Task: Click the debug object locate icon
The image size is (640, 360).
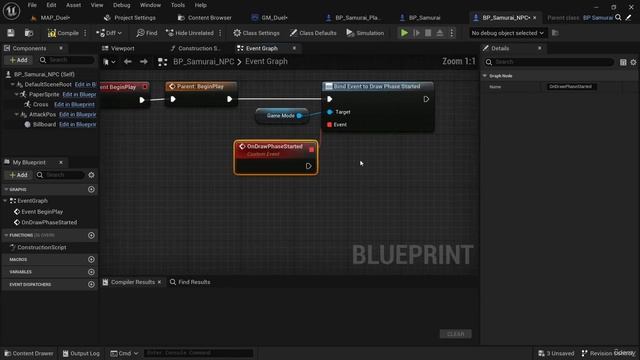Action: click(x=555, y=33)
